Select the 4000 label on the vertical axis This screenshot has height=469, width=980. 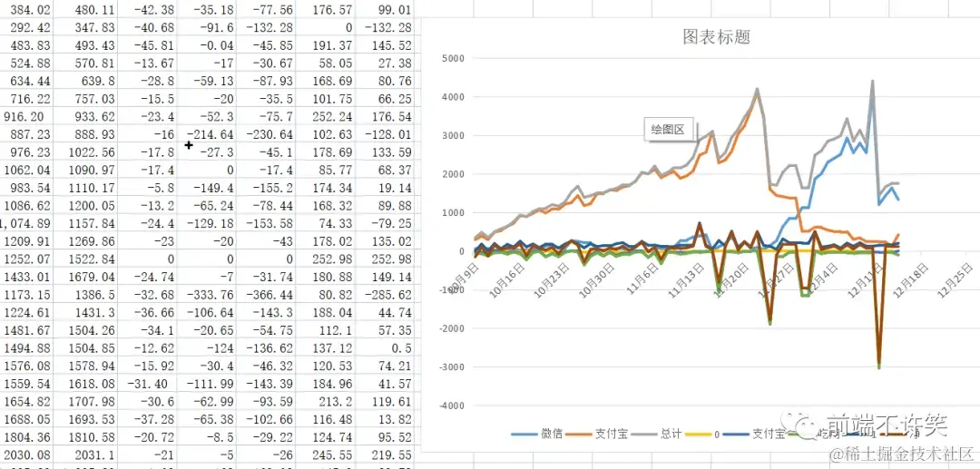pos(455,97)
